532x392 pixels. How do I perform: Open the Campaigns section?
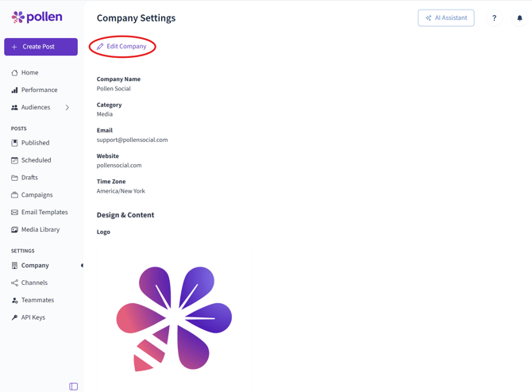pyautogui.click(x=37, y=194)
